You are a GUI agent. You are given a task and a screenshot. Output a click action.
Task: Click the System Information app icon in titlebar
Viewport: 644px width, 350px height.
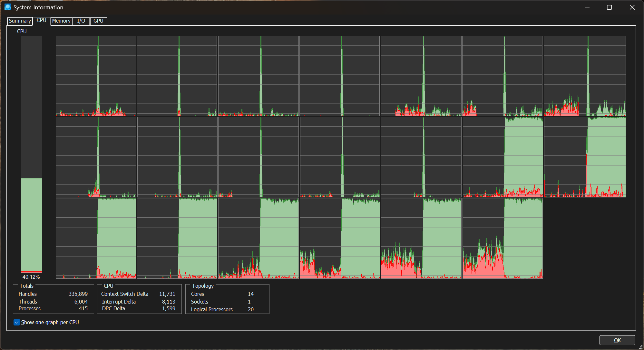7,7
